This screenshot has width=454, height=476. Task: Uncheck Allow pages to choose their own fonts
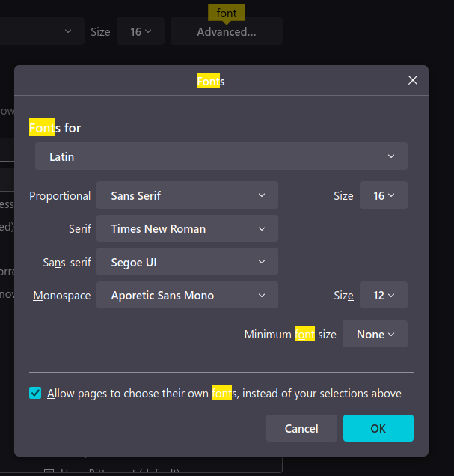click(x=35, y=393)
